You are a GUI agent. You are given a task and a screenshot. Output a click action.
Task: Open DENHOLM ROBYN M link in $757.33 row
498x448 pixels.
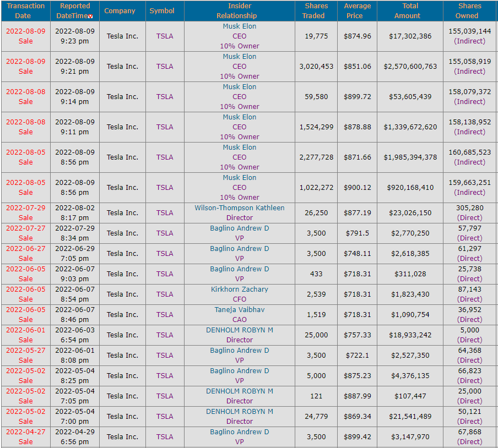pos(240,330)
